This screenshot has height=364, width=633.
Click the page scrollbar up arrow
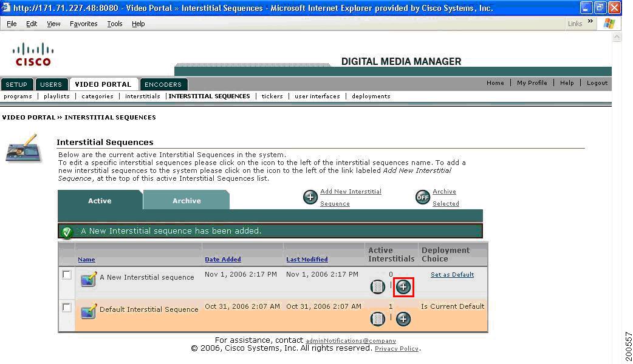(617, 37)
